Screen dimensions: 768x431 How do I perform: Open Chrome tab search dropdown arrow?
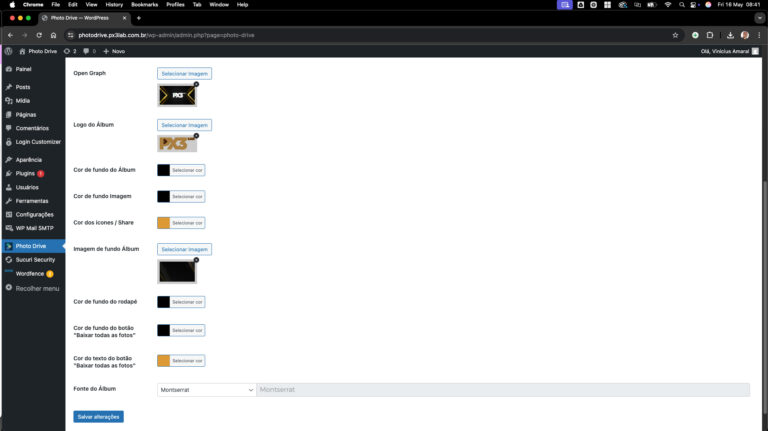760,18
